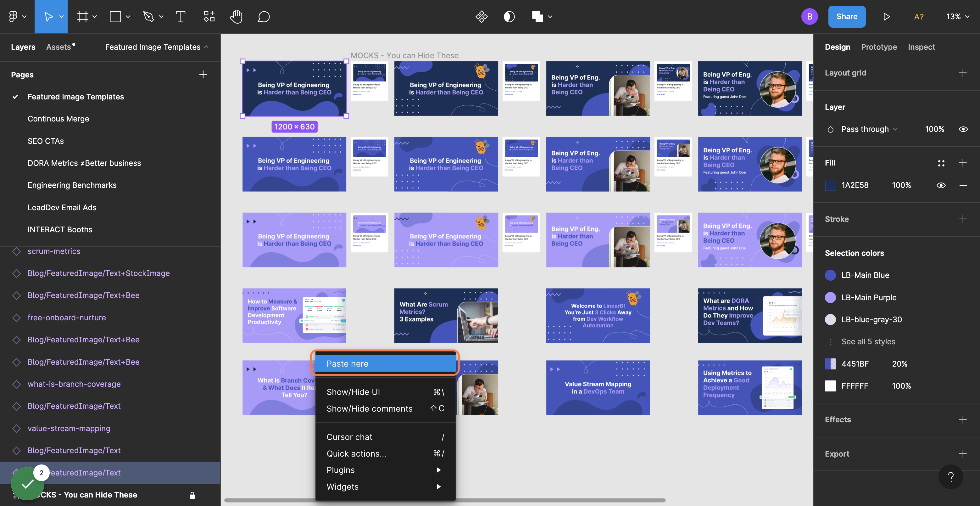Select the what-is-branch-coverage layer
Image resolution: width=980 pixels, height=506 pixels.
tap(74, 384)
